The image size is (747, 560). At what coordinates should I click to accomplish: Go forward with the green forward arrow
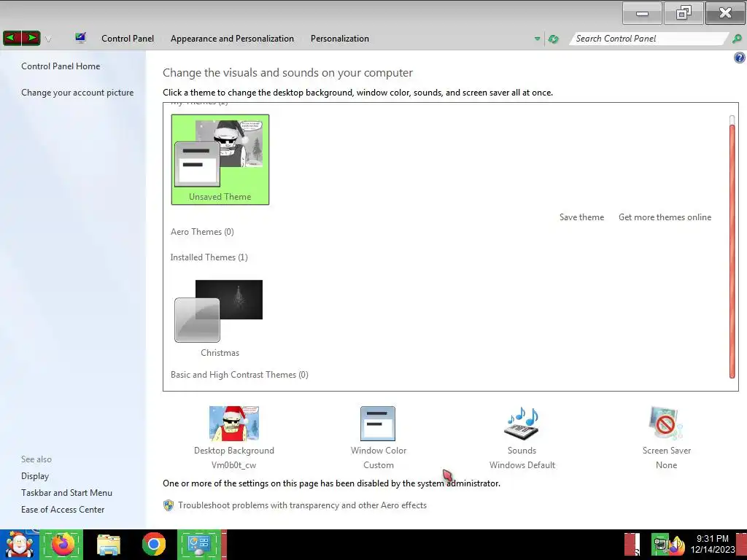click(x=31, y=38)
